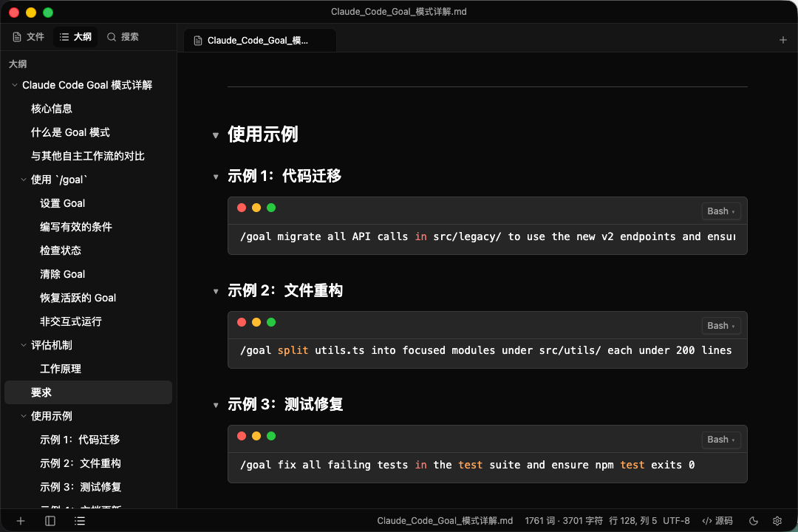Jump to 与其他自主工作流的对比 in outline

tap(87, 156)
